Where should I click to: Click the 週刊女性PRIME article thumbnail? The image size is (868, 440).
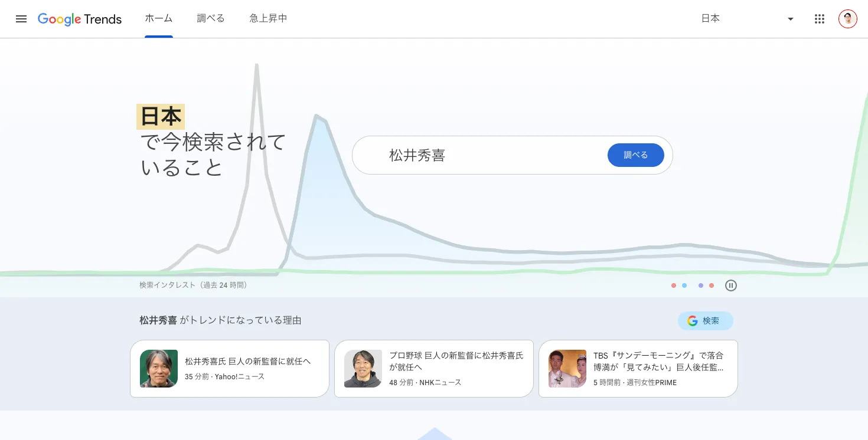point(567,369)
